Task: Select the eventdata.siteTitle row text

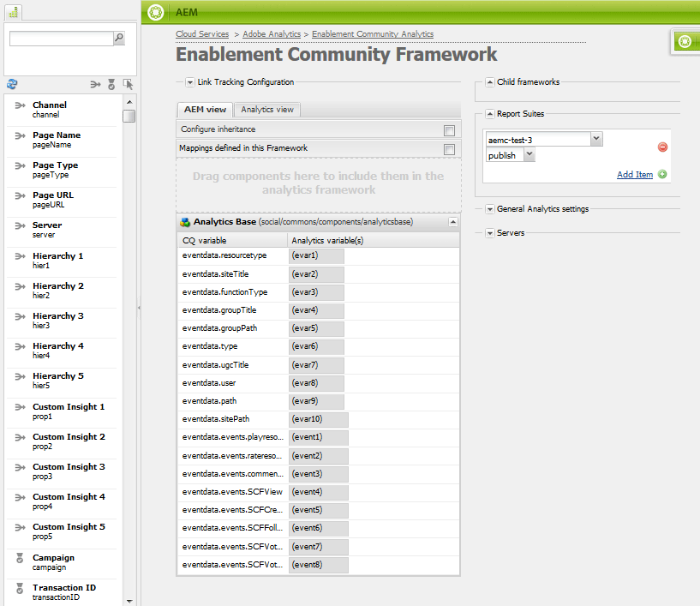Action: 215,273
